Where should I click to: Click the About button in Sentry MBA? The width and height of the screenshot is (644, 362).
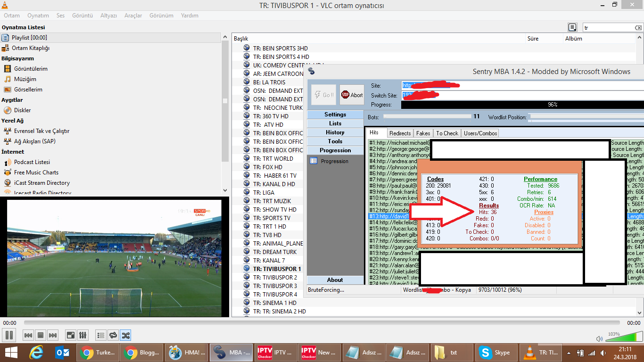(x=335, y=280)
